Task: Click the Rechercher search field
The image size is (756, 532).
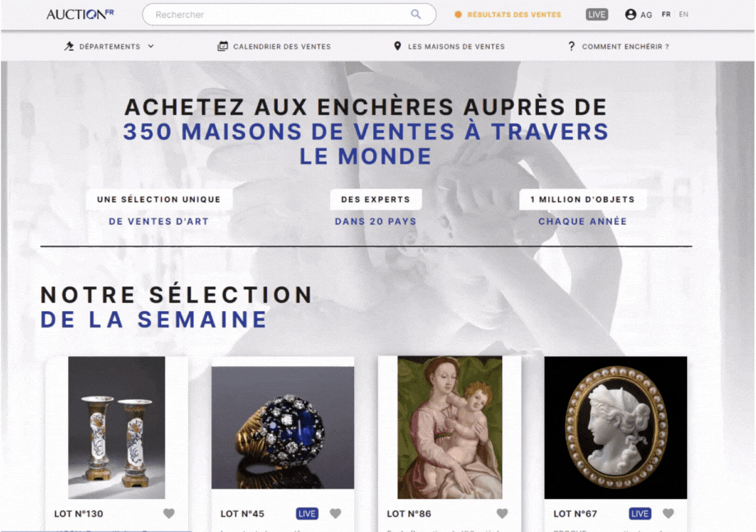Action: (x=289, y=15)
